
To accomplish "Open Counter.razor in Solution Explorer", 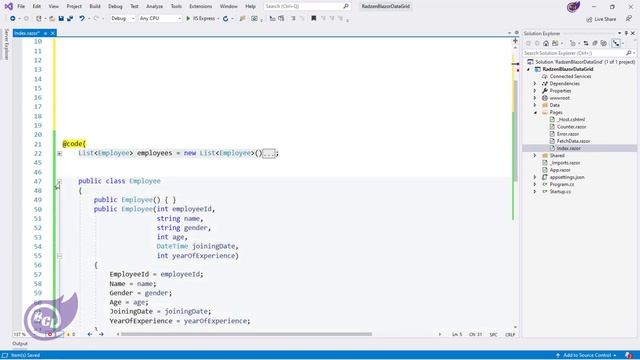I will click(571, 127).
